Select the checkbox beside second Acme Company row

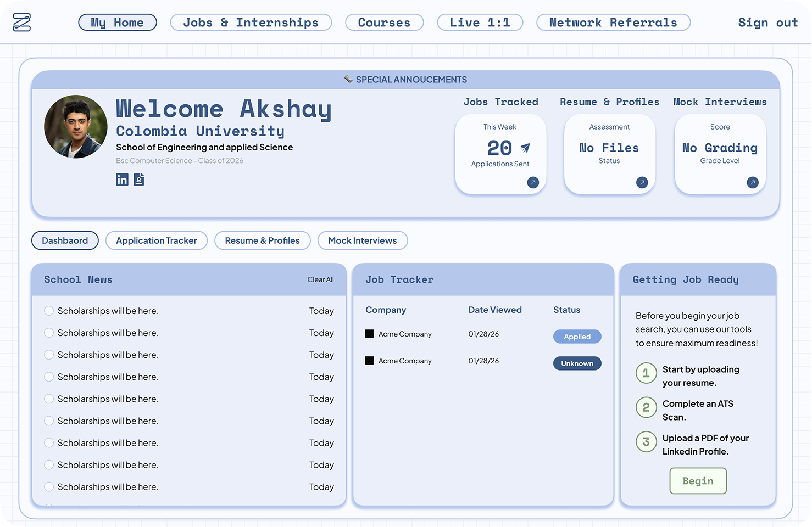(369, 361)
